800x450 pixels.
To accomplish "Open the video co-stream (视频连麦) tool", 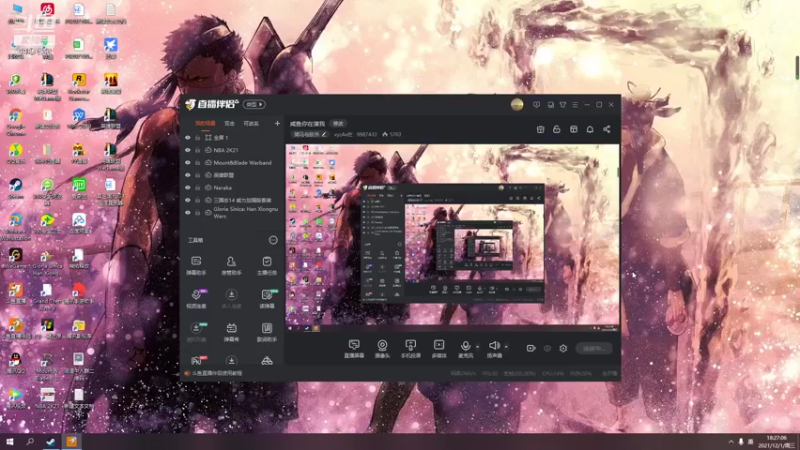I will 196,299.
